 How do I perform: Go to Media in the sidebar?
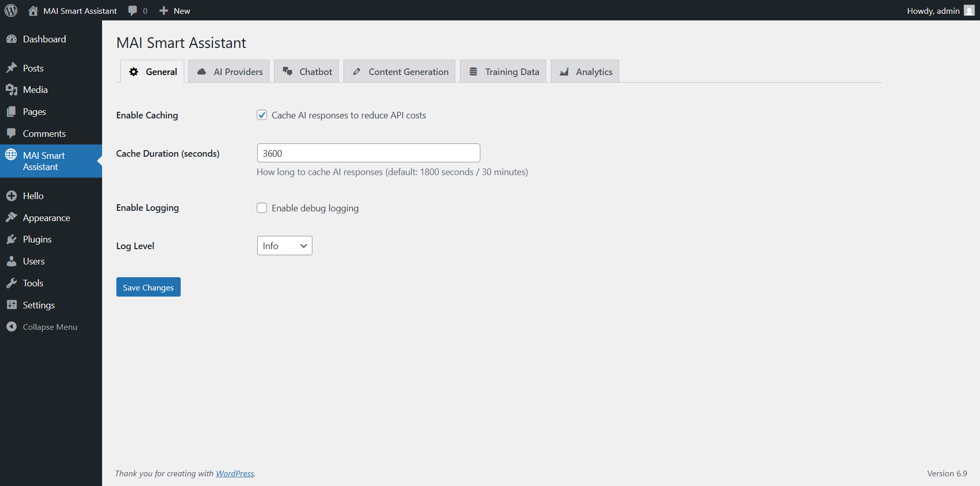point(51,90)
